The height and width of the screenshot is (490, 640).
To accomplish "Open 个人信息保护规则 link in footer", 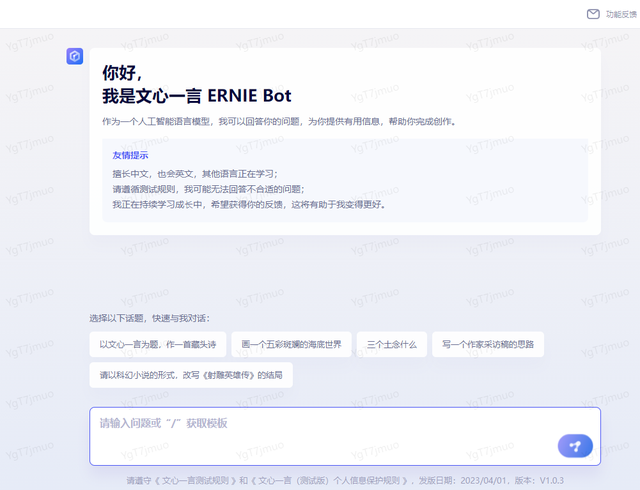I will point(330,480).
